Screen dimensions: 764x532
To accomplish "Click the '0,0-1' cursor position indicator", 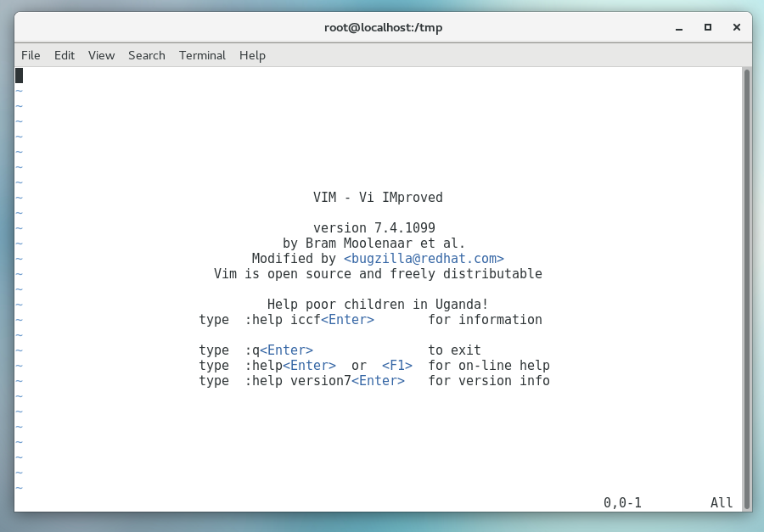I will tap(622, 503).
